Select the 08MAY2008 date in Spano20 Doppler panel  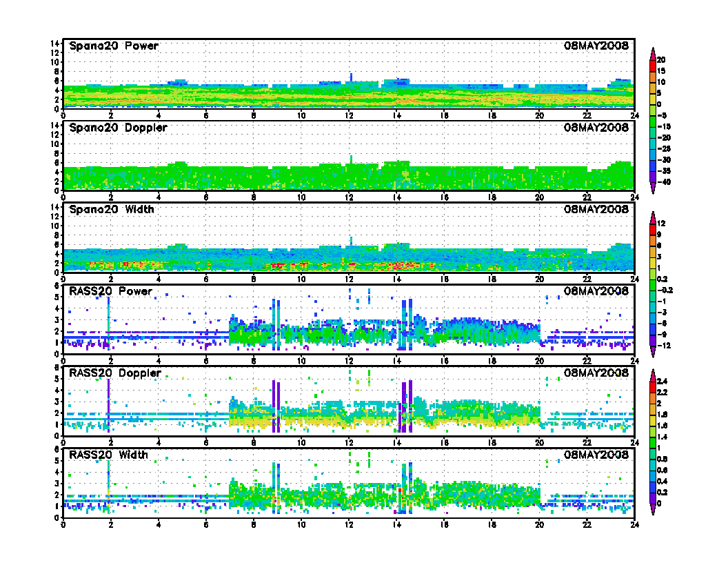(x=596, y=128)
